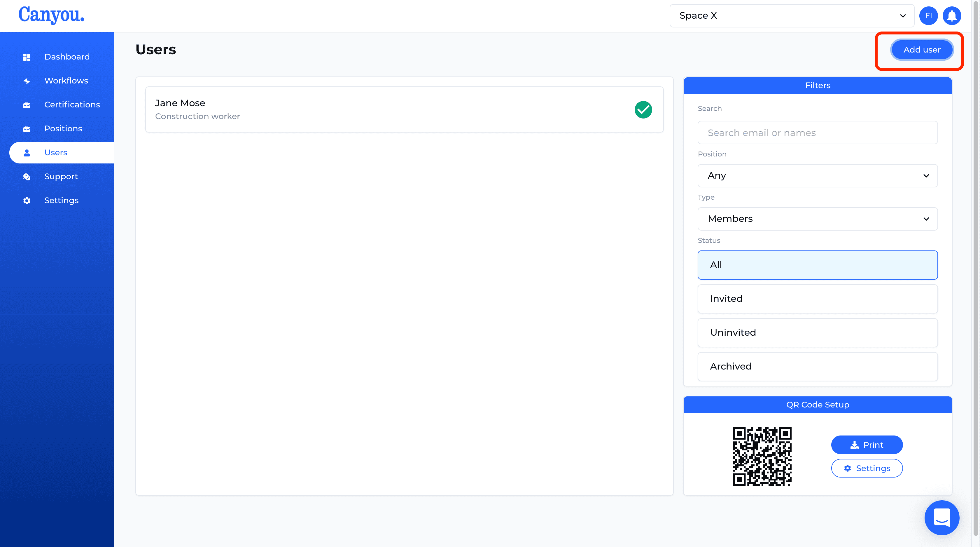The width and height of the screenshot is (980, 547).
Task: Click the Add user button
Action: 922,50
